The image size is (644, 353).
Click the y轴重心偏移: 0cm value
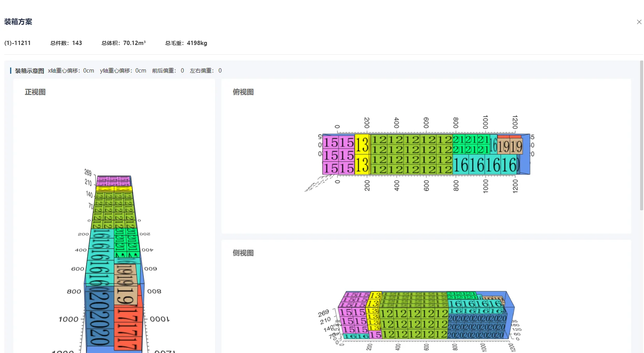pos(123,71)
